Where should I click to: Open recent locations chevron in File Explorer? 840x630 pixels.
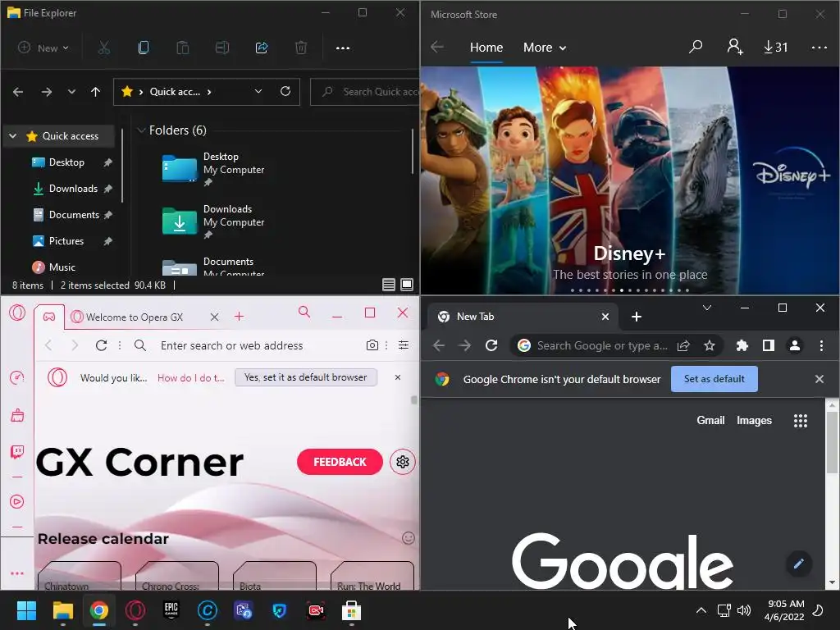pyautogui.click(x=71, y=92)
